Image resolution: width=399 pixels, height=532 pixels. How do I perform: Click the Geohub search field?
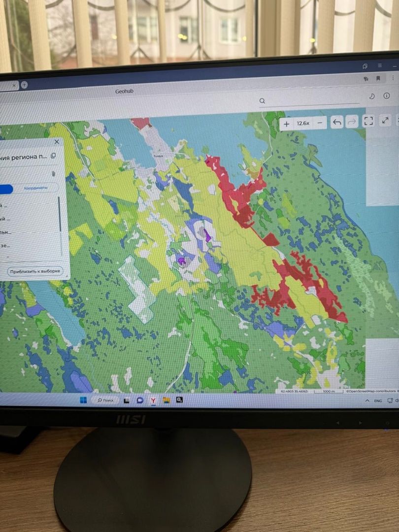pos(310,101)
